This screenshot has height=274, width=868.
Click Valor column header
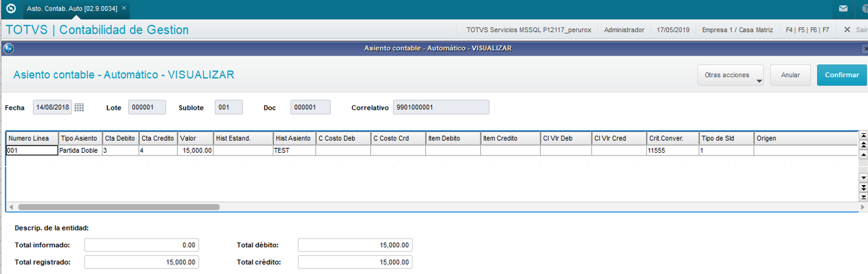196,138
